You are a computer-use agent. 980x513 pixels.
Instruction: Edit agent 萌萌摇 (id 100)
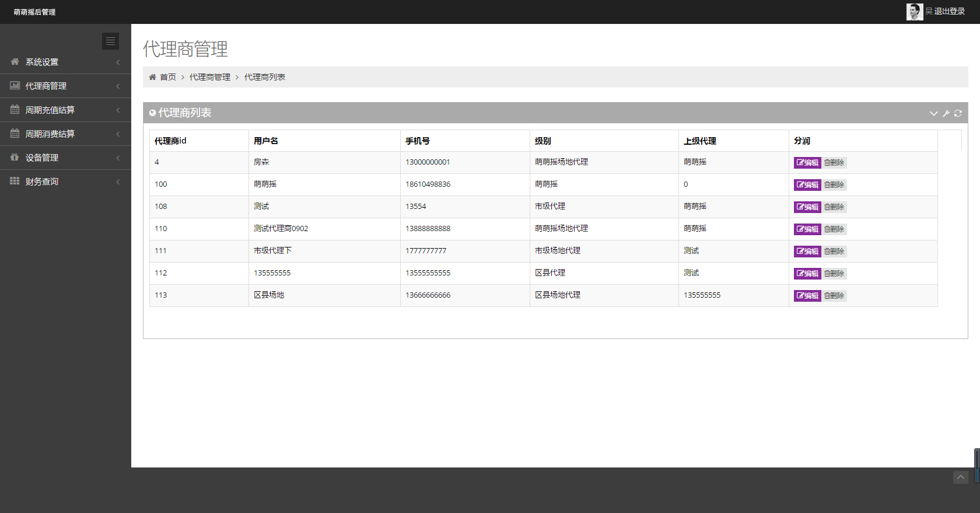pos(807,185)
